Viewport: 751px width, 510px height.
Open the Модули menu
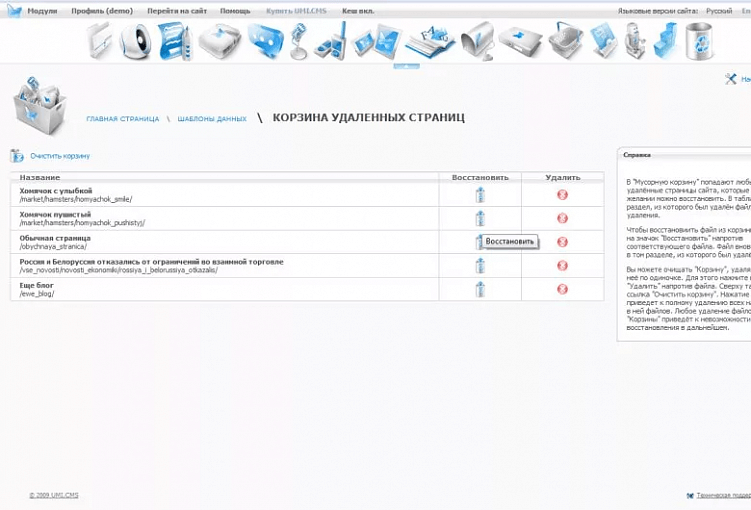pos(42,11)
